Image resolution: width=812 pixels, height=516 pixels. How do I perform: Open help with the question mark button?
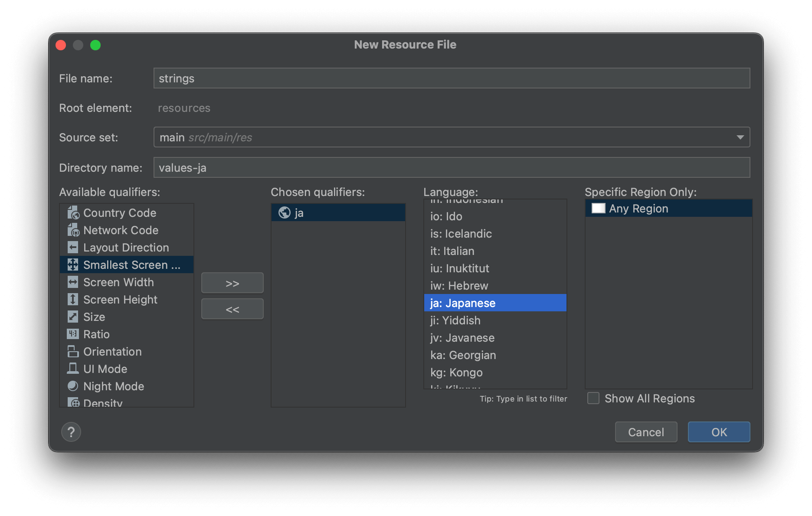(x=71, y=432)
